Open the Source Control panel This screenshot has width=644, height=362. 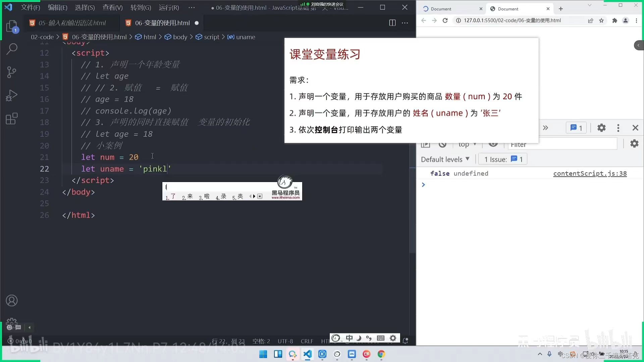tap(12, 72)
